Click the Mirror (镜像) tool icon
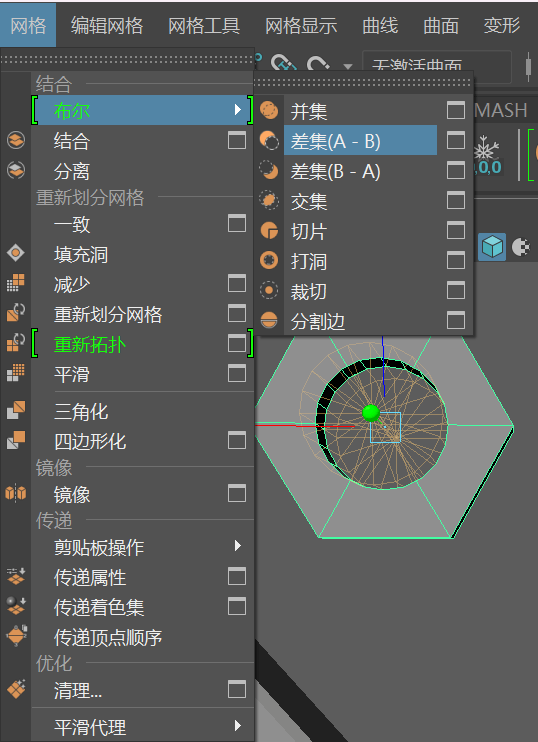The height and width of the screenshot is (742, 538). click(16, 493)
